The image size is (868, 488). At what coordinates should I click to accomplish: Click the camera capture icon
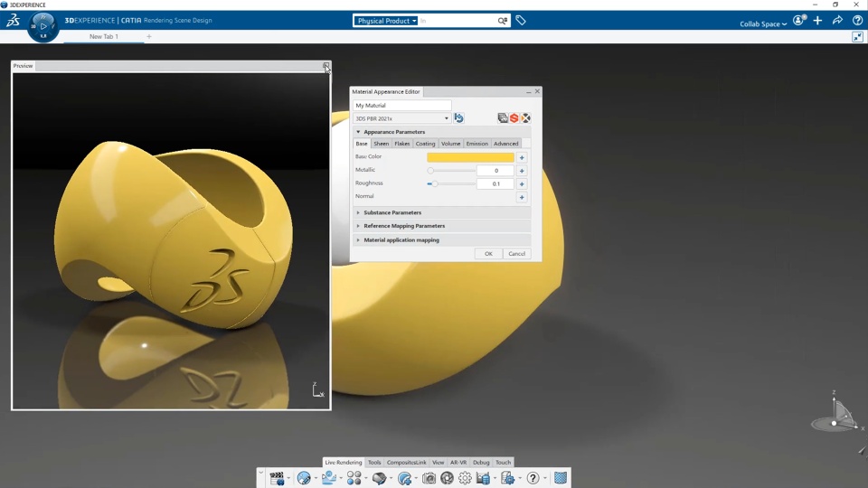[x=429, y=478]
